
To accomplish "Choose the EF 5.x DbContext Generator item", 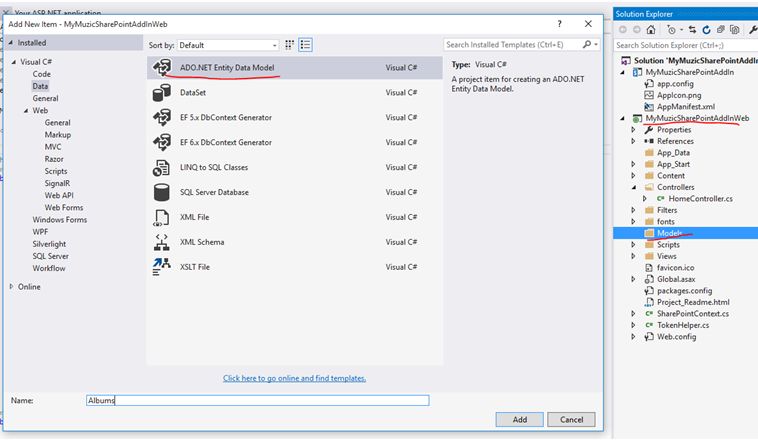I will (x=294, y=118).
